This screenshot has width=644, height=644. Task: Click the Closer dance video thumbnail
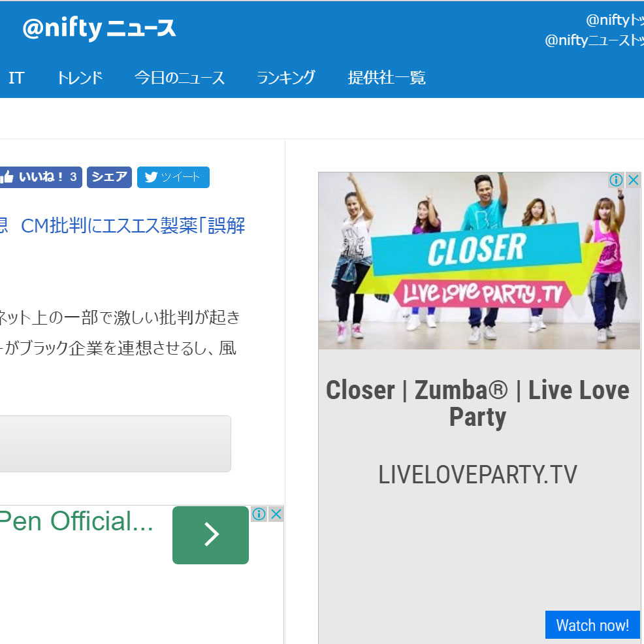click(479, 261)
